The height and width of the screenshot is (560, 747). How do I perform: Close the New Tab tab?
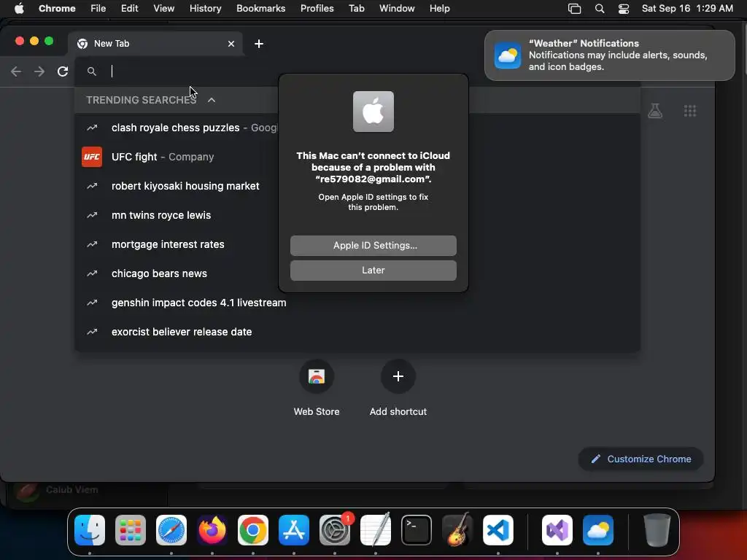pos(231,44)
